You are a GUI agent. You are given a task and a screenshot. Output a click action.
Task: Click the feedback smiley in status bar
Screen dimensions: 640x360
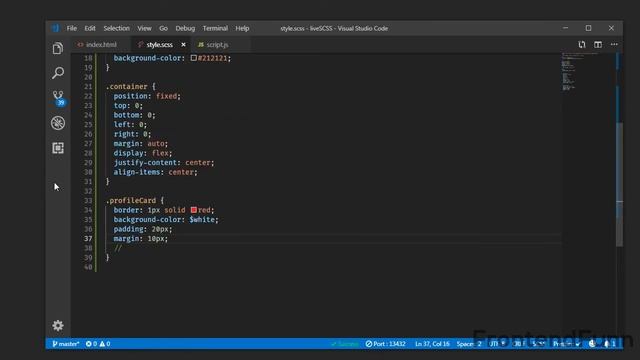tap(592, 344)
